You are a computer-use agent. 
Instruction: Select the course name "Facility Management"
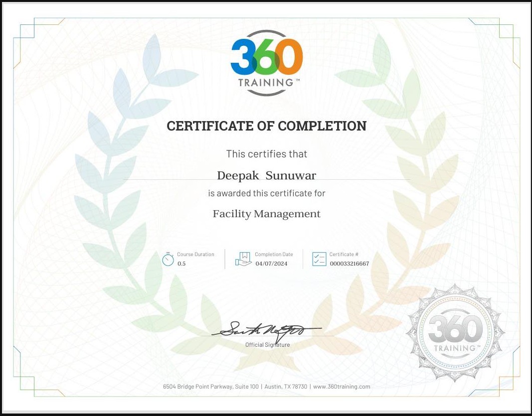[266, 214]
